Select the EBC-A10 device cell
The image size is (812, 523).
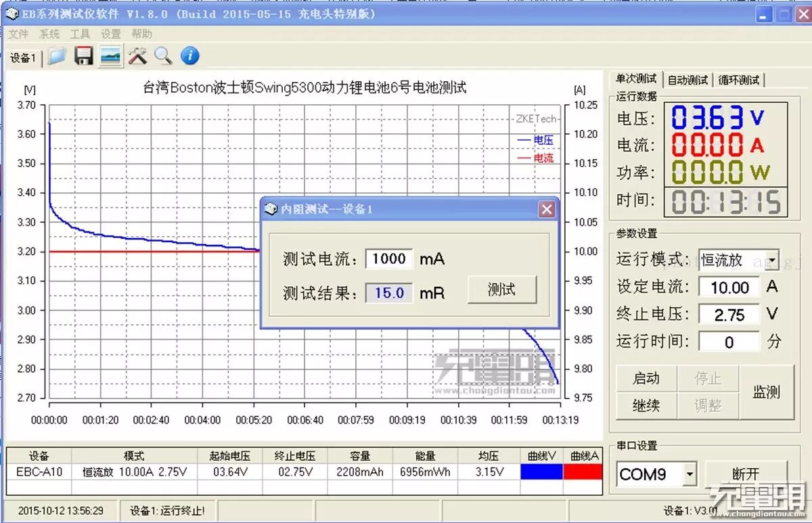[x=39, y=472]
